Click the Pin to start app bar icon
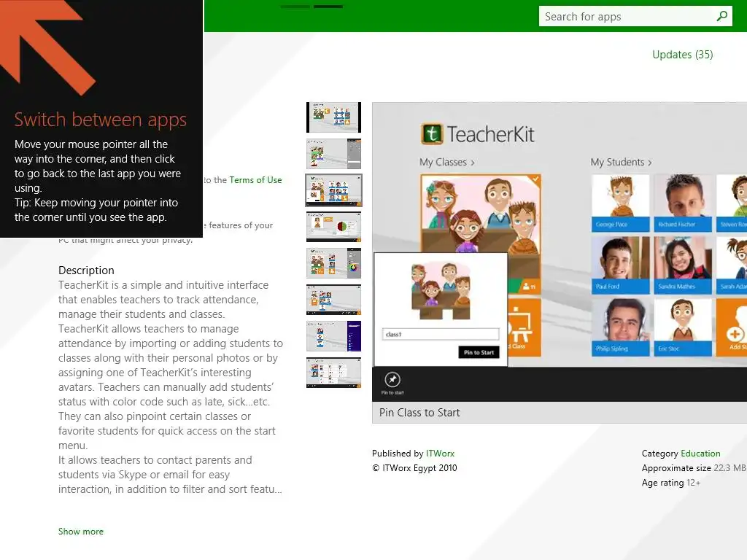The width and height of the screenshot is (747, 560). [x=392, y=379]
